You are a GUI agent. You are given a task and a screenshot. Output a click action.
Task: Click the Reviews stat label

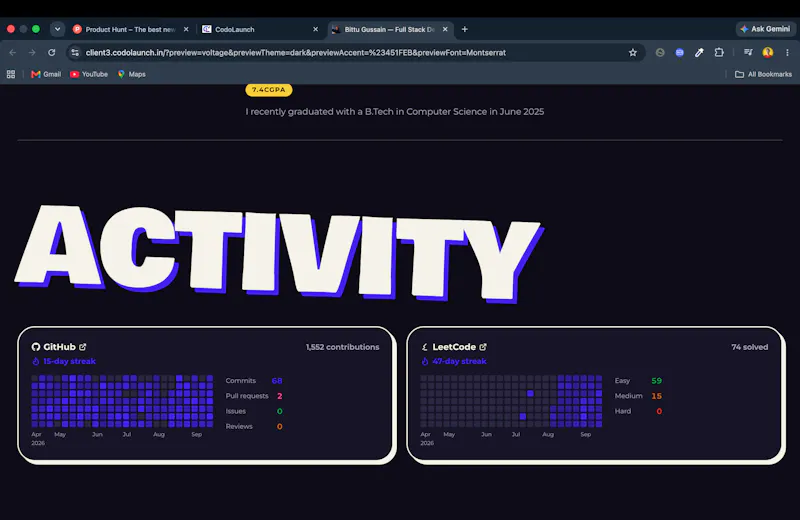[239, 427]
